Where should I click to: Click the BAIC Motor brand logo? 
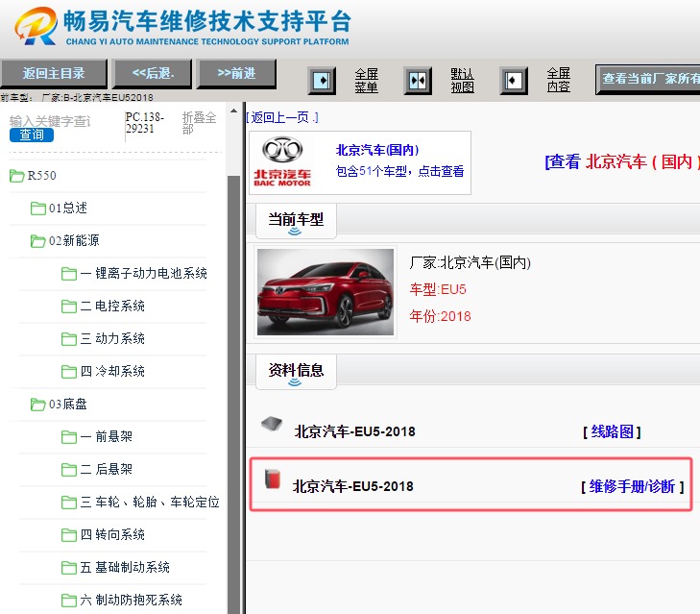(x=282, y=161)
